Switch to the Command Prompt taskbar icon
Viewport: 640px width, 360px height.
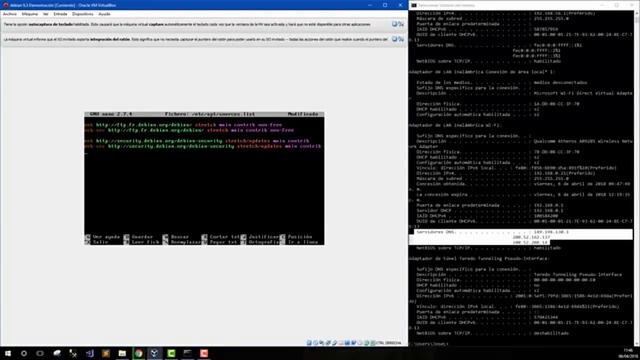[x=187, y=353]
